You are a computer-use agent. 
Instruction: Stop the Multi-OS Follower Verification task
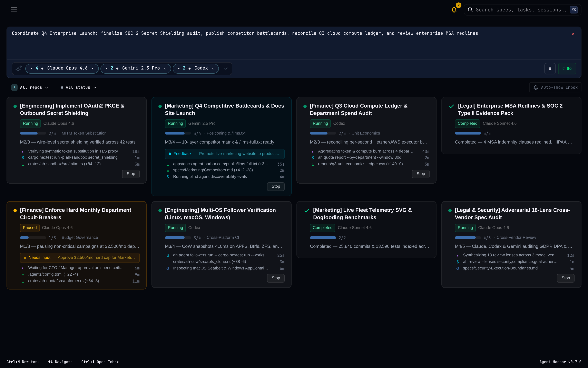click(x=276, y=278)
